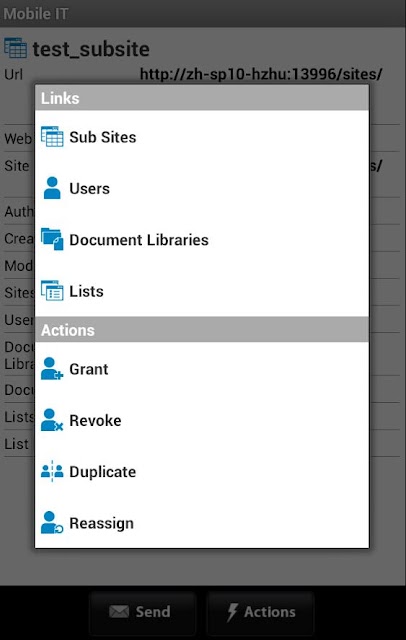
Task: Click the Grant user-plus icon
Action: coord(52,369)
